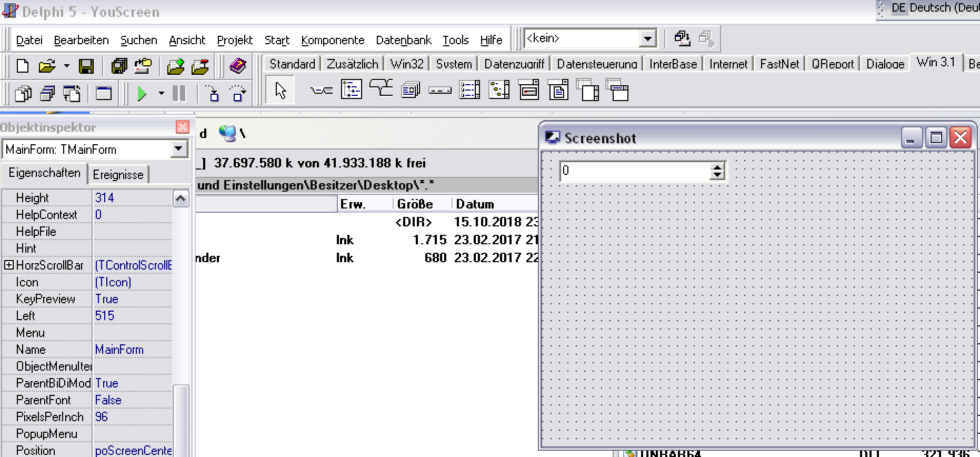Image resolution: width=980 pixels, height=457 pixels.
Task: Switch to the Win32 palette tab
Action: point(407,64)
